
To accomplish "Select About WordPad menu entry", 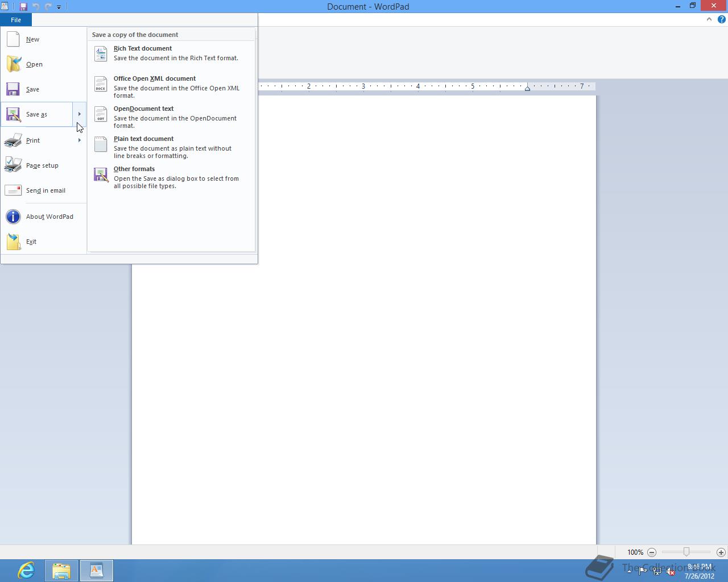I will (x=43, y=217).
